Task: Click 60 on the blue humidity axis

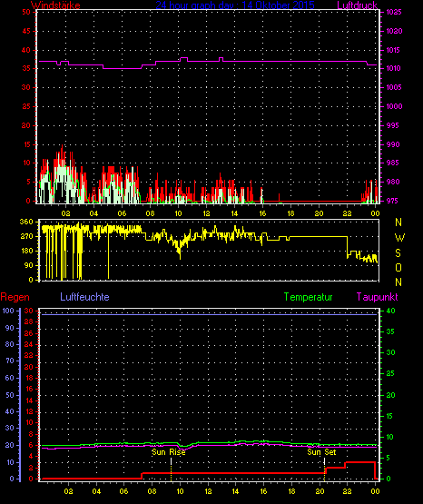Action: (10, 378)
